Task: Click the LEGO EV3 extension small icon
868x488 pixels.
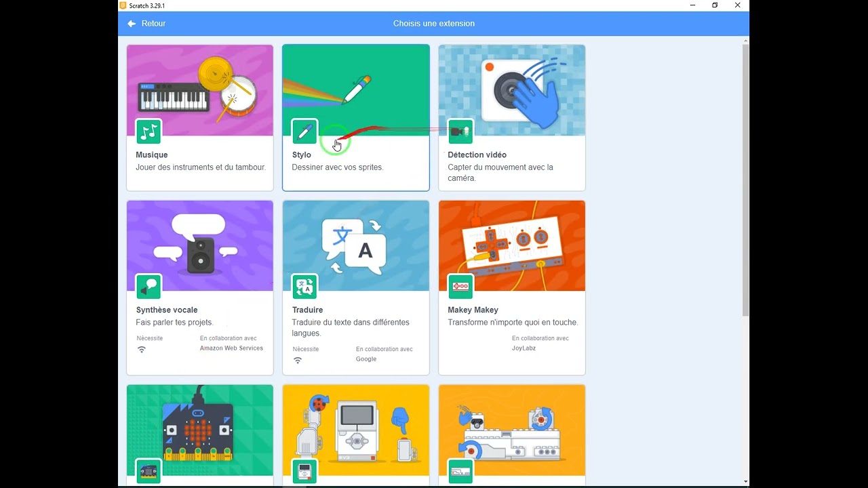Action: pos(304,470)
